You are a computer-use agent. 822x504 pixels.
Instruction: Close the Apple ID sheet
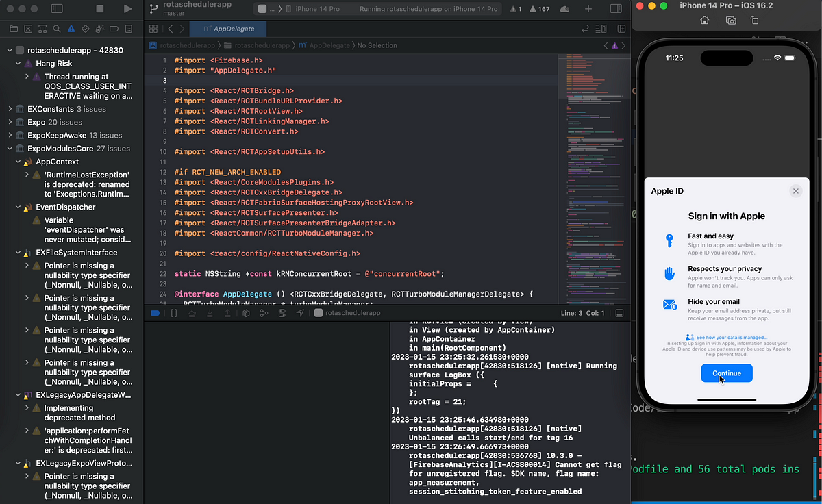coord(795,191)
